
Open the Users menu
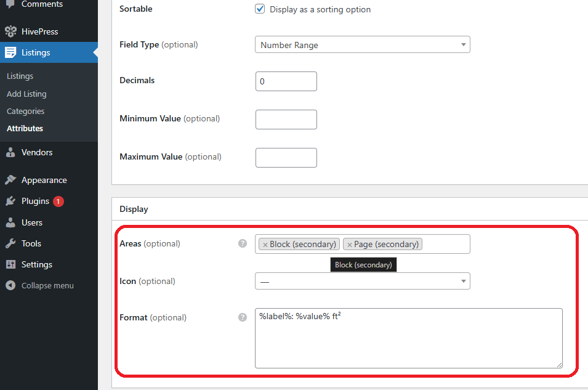point(32,222)
